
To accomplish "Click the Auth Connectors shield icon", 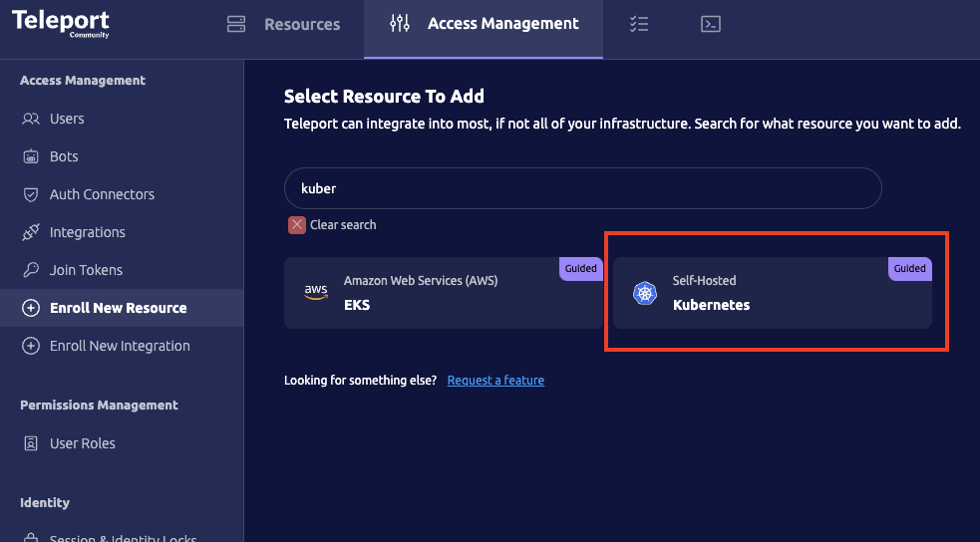I will tap(31, 195).
